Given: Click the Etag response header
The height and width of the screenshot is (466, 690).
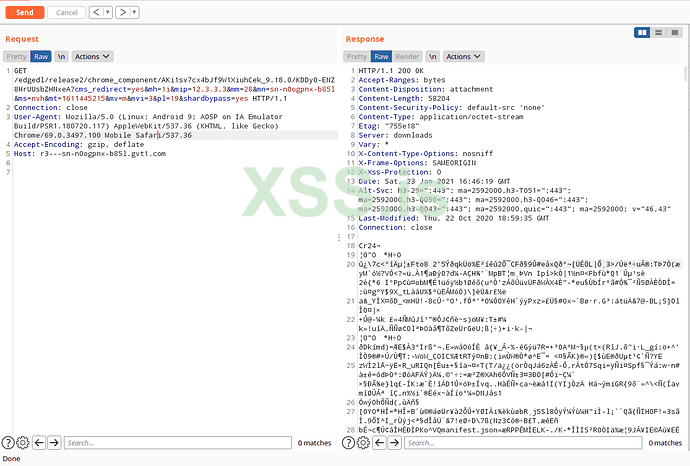Looking at the screenshot, I should (389, 126).
